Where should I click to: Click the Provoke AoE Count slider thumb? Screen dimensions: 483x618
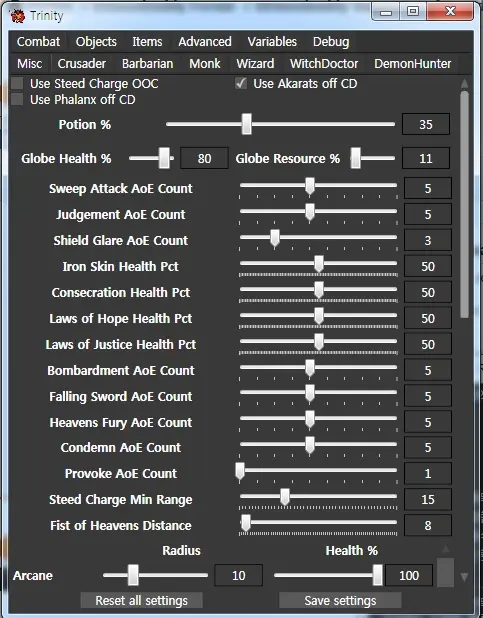coord(239,471)
